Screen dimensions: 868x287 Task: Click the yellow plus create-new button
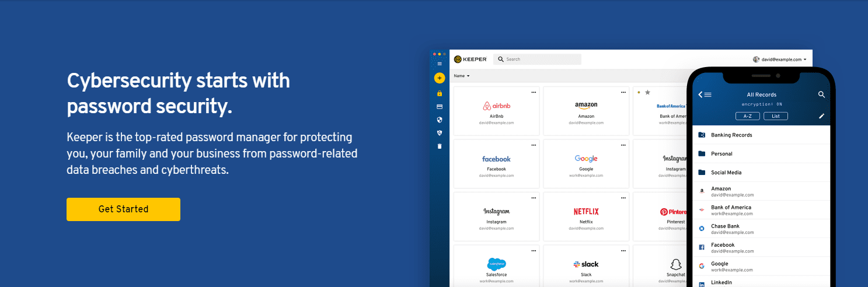pyautogui.click(x=440, y=78)
